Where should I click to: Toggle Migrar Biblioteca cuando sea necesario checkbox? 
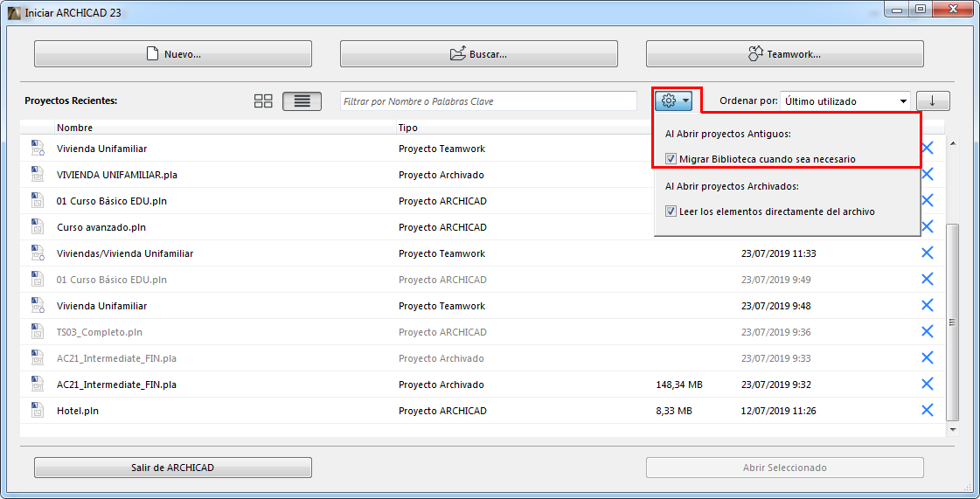(x=671, y=159)
